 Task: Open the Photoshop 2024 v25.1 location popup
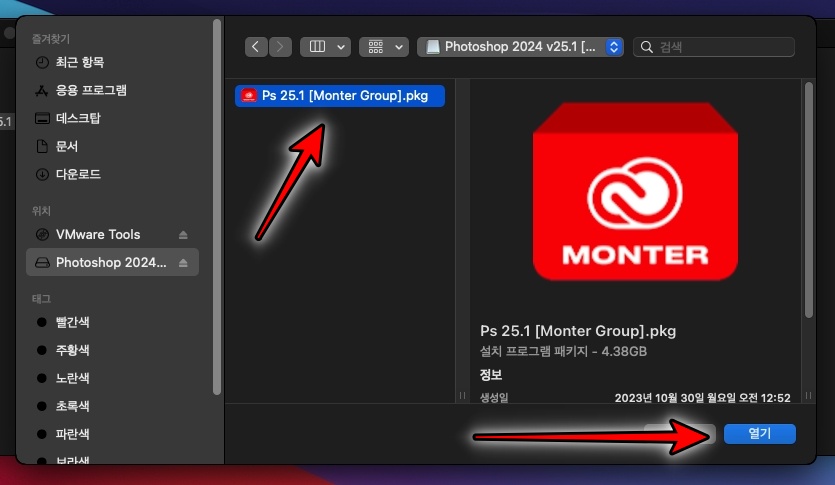point(520,47)
